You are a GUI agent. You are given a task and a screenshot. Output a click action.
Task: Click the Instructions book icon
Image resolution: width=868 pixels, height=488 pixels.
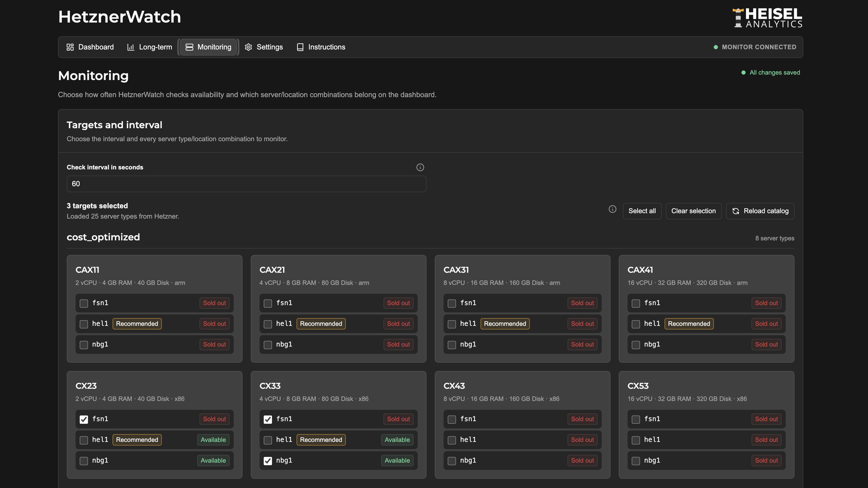pyautogui.click(x=300, y=47)
